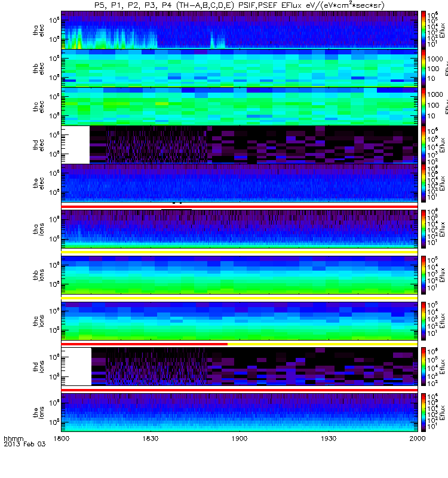
Task: Click the Eflux label beside tha elec color bar
Action: tap(442, 30)
